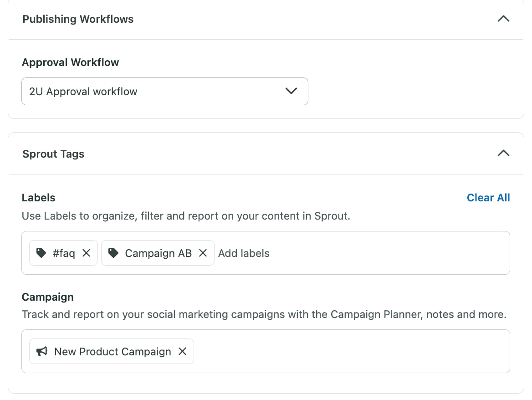Click the X on the #faq chip
Viewport: 532px width, 400px height.
coord(87,253)
